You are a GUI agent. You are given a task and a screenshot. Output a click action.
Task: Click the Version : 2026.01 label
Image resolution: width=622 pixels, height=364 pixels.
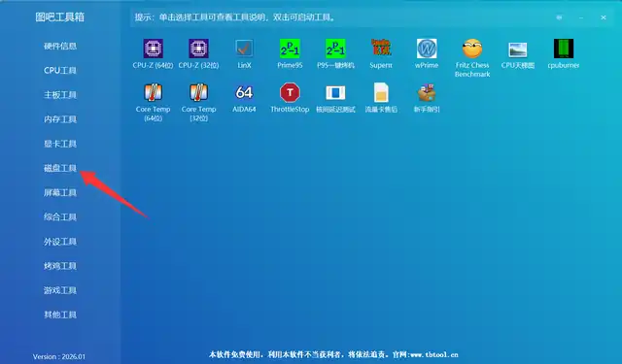(59, 356)
